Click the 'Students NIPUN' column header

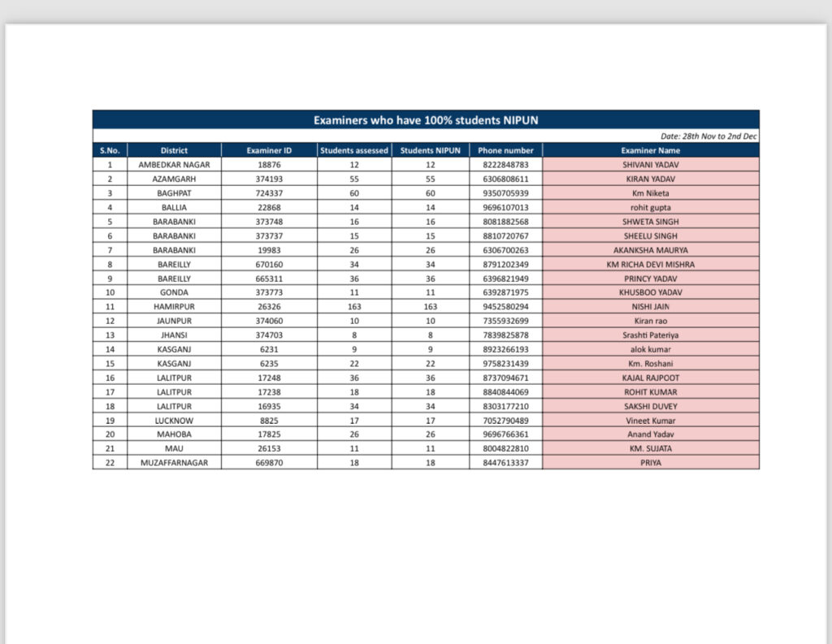(430, 150)
